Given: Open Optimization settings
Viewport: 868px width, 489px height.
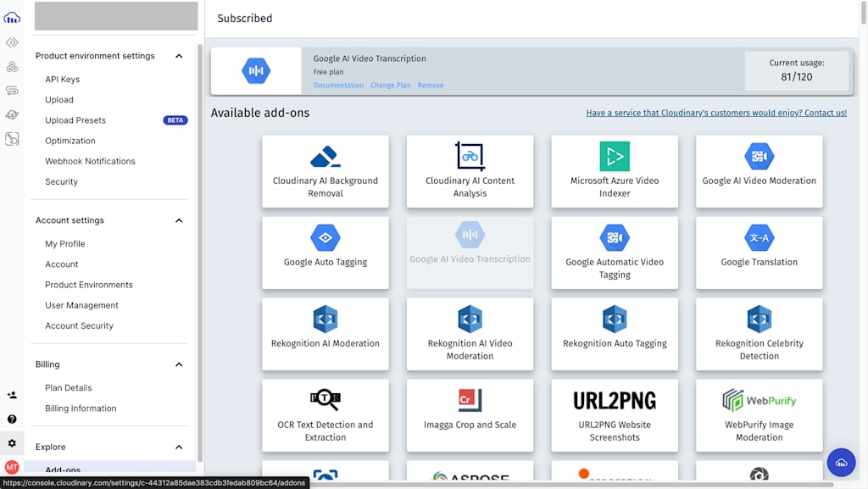Looking at the screenshot, I should click(x=70, y=141).
